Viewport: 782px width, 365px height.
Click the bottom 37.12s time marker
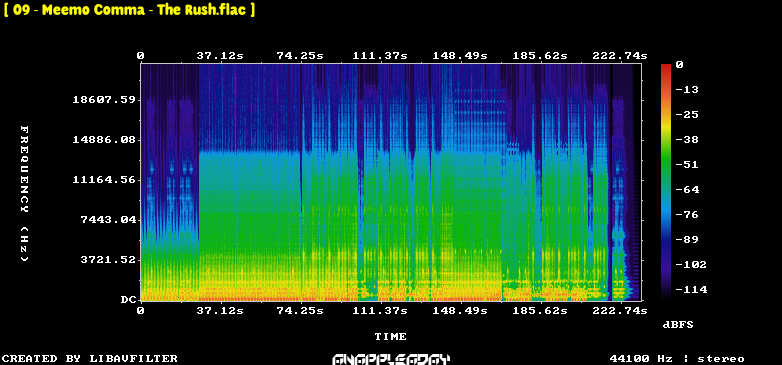click(x=220, y=311)
